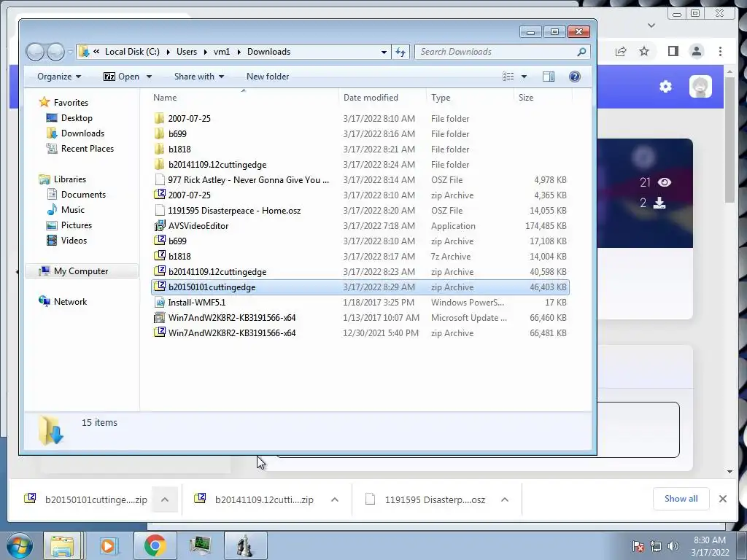Select My Computer in navigation pane
Image resolution: width=747 pixels, height=560 pixels.
click(81, 271)
